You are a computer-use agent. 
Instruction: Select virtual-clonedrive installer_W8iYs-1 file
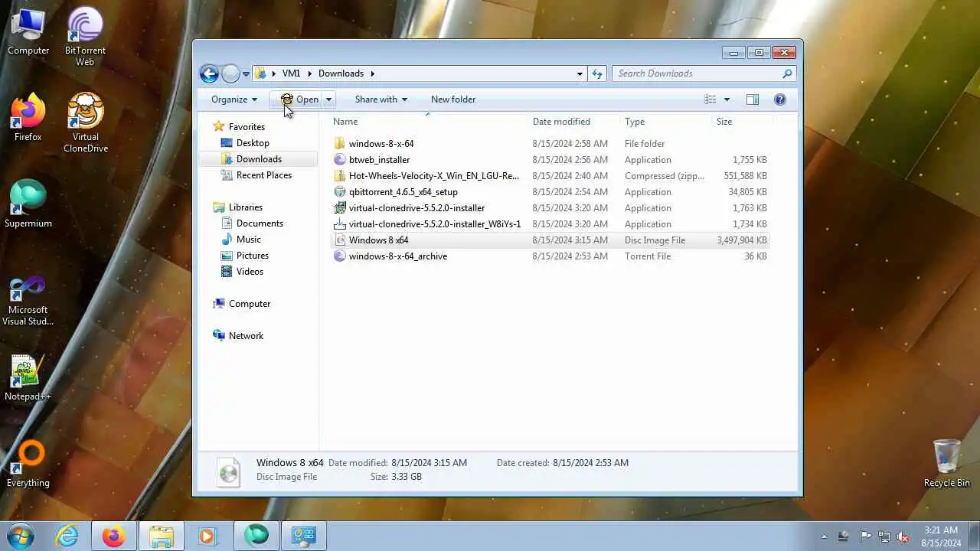click(x=434, y=224)
